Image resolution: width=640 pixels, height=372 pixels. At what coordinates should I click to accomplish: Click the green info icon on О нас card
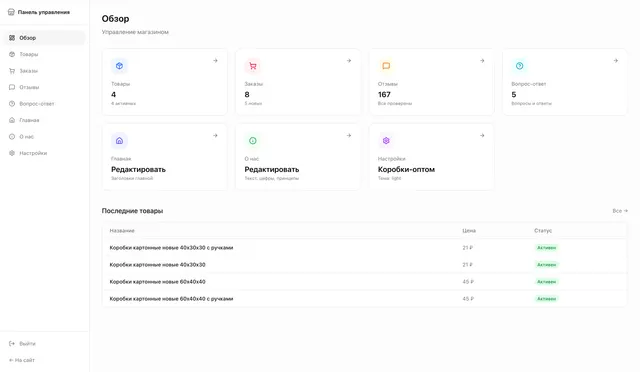pos(253,140)
